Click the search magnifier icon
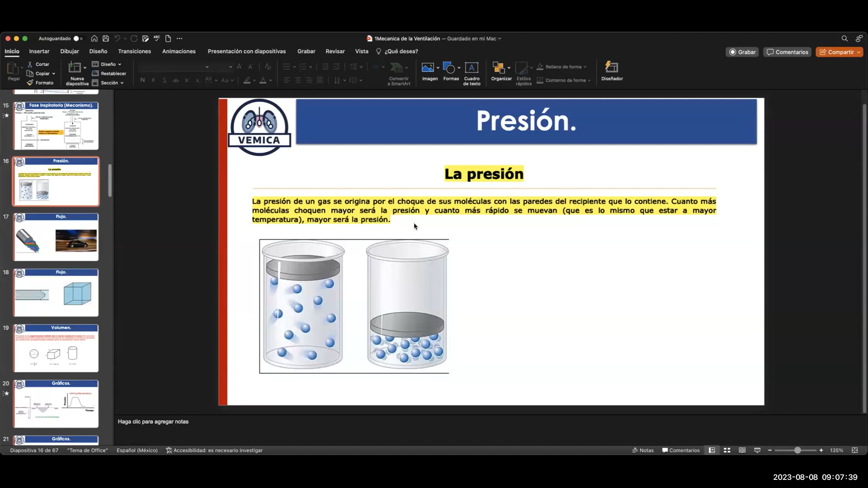868x488 pixels. (844, 38)
